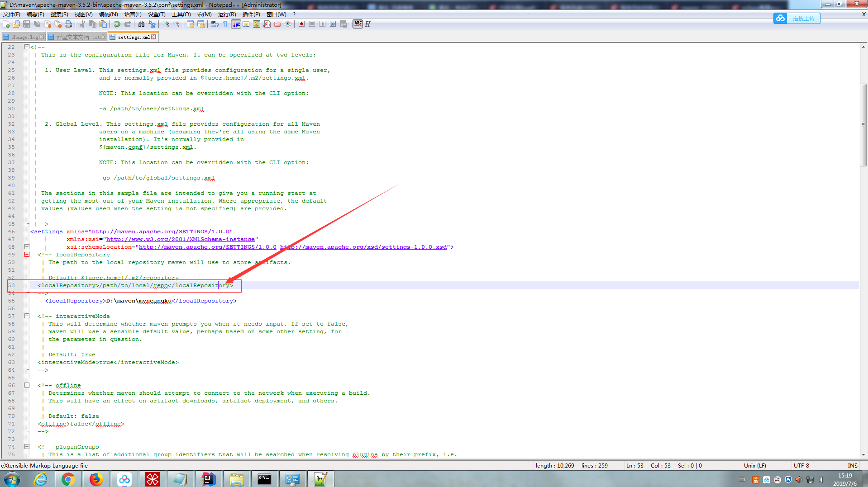Click the Zoom In magnifier icon
The image size is (868, 487).
click(x=166, y=24)
